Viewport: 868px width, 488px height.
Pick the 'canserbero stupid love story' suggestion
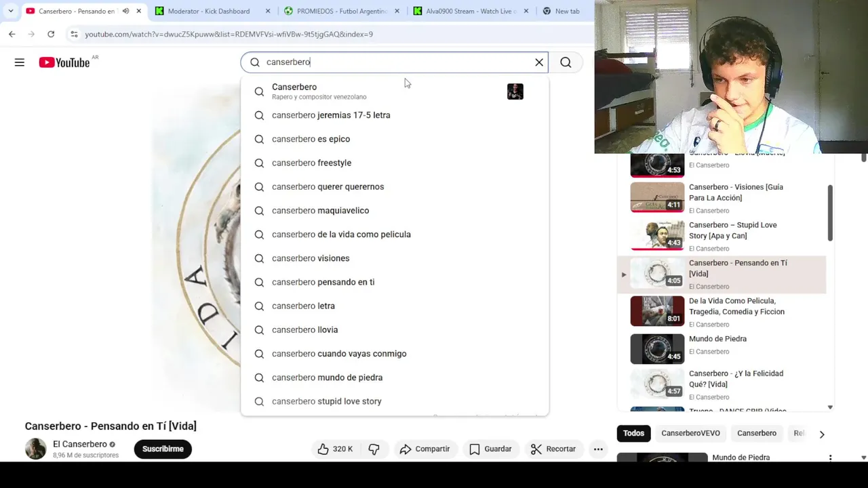tap(395, 401)
